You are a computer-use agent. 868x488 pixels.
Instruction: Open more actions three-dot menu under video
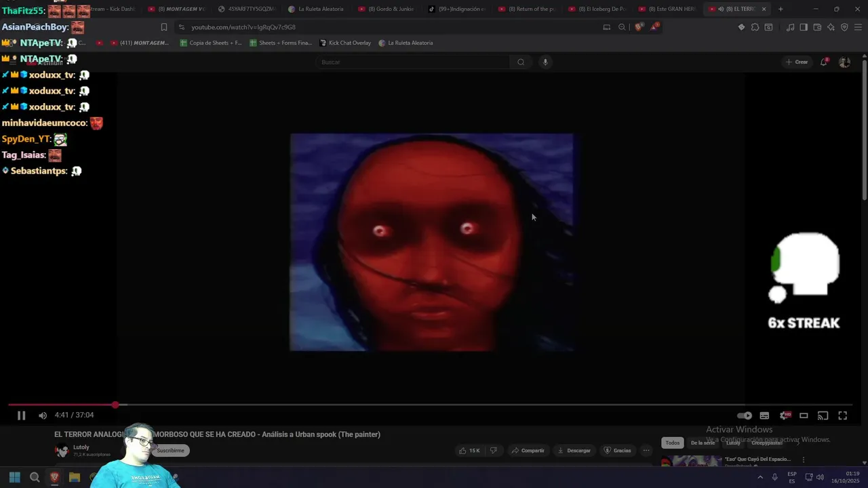pyautogui.click(x=646, y=451)
